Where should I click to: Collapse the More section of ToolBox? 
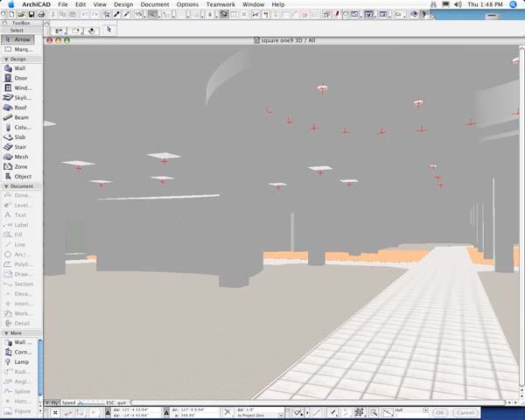point(6,333)
